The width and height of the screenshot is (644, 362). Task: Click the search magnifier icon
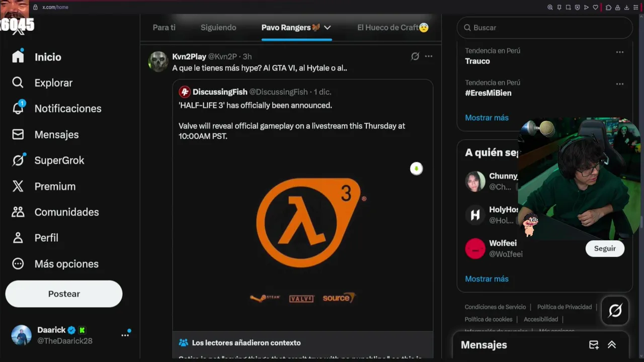pyautogui.click(x=467, y=28)
